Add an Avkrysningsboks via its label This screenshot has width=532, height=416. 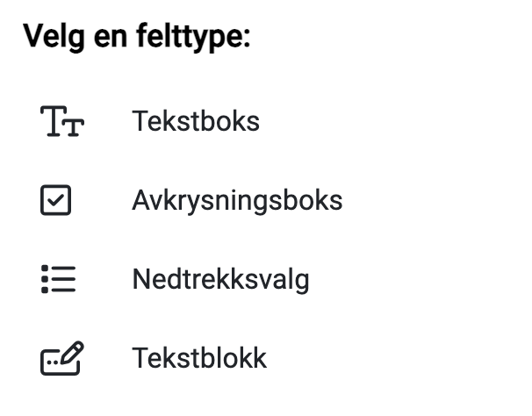237,200
